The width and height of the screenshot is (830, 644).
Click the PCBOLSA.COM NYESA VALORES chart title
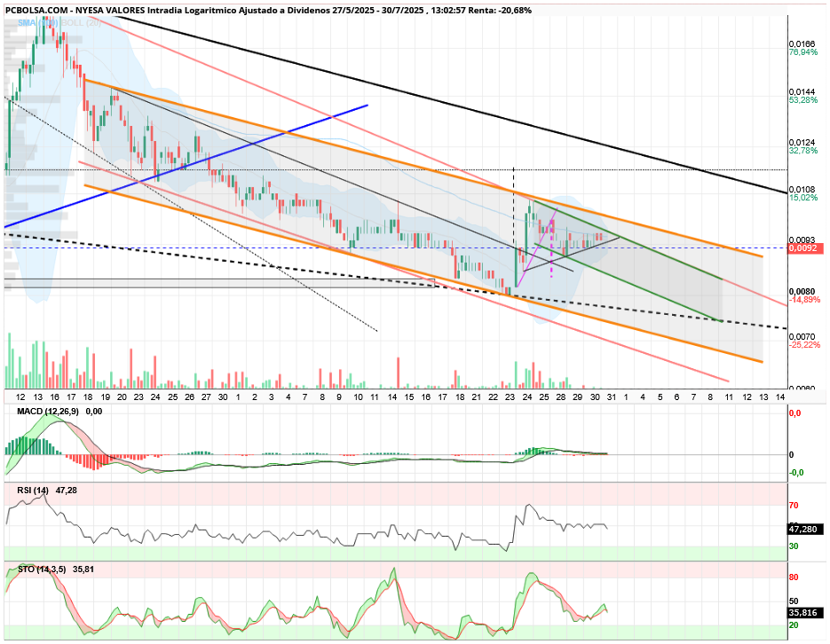pyautogui.click(x=268, y=10)
